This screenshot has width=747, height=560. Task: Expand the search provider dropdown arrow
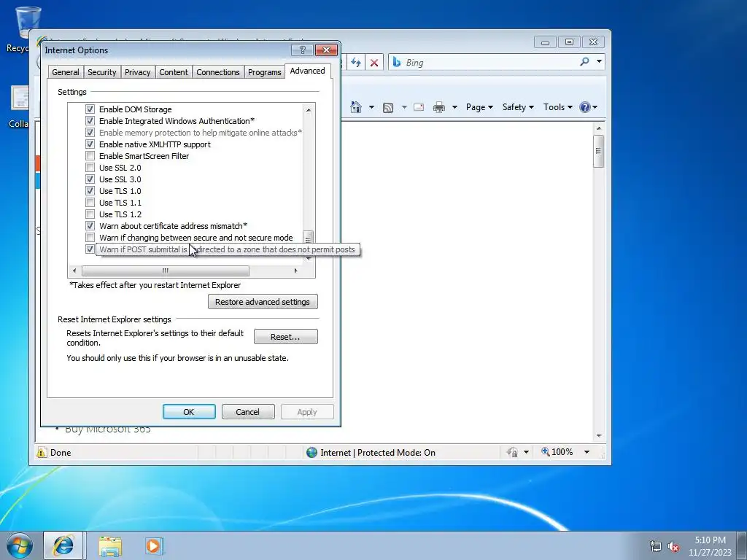tap(599, 61)
